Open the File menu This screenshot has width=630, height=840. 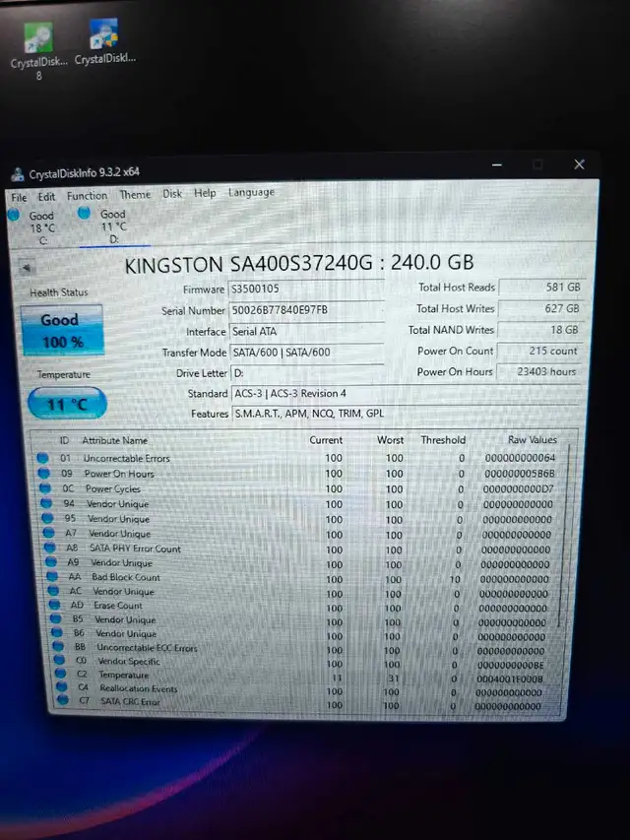point(19,197)
